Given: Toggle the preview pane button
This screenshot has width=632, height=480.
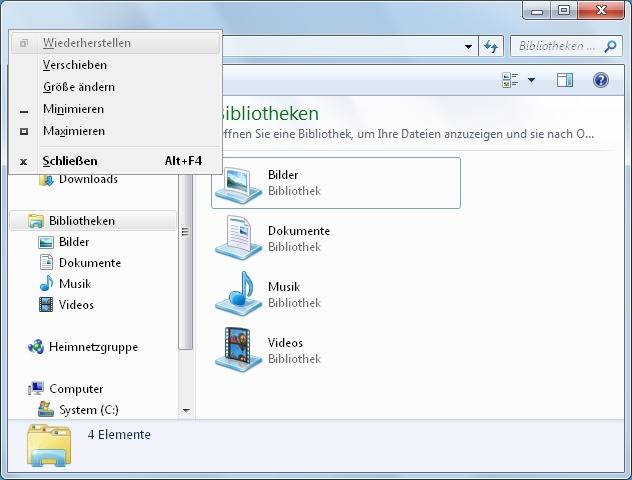Looking at the screenshot, I should point(565,80).
